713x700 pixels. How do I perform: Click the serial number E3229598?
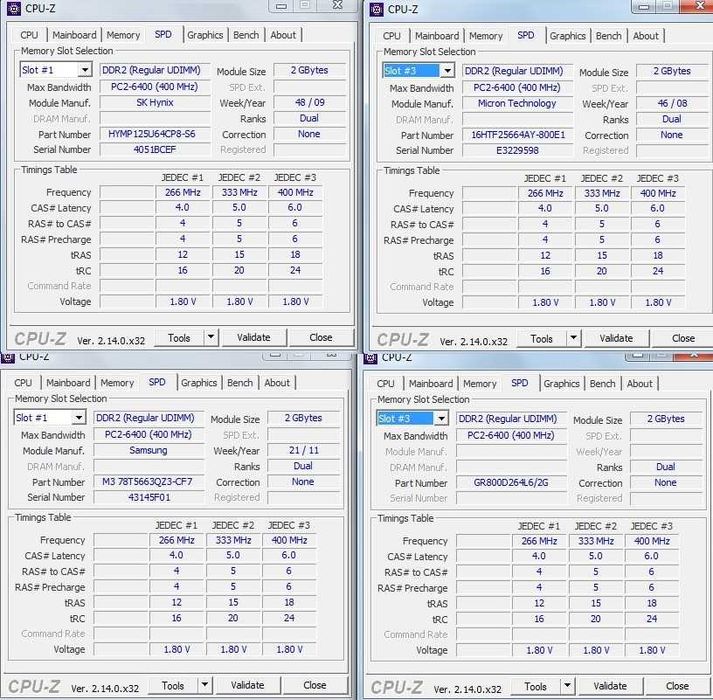pos(517,151)
